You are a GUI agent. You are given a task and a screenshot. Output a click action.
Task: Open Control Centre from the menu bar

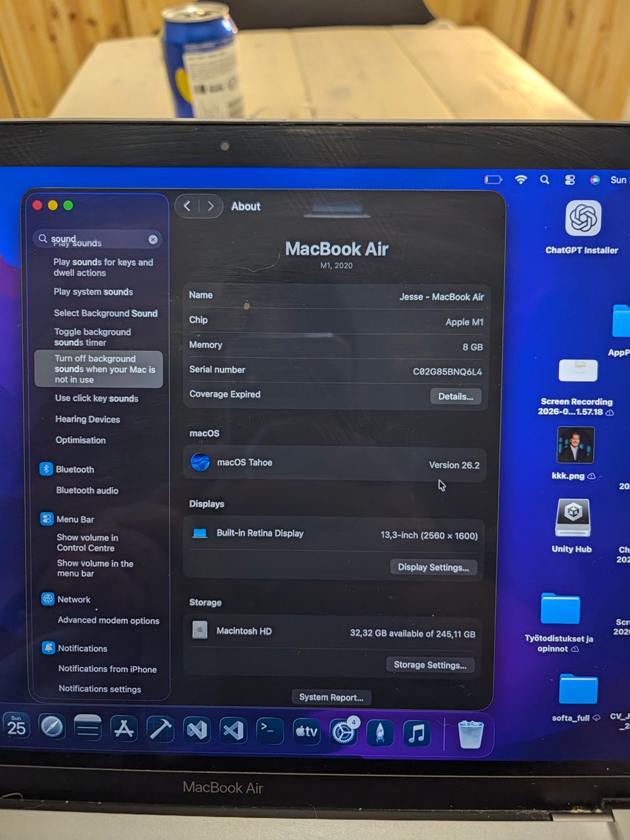point(570,179)
